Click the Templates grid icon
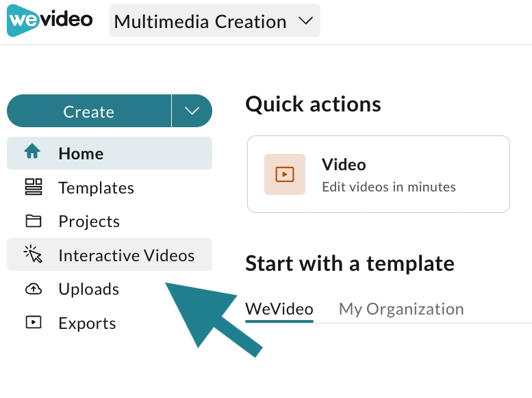The width and height of the screenshot is (532, 398). [34, 187]
